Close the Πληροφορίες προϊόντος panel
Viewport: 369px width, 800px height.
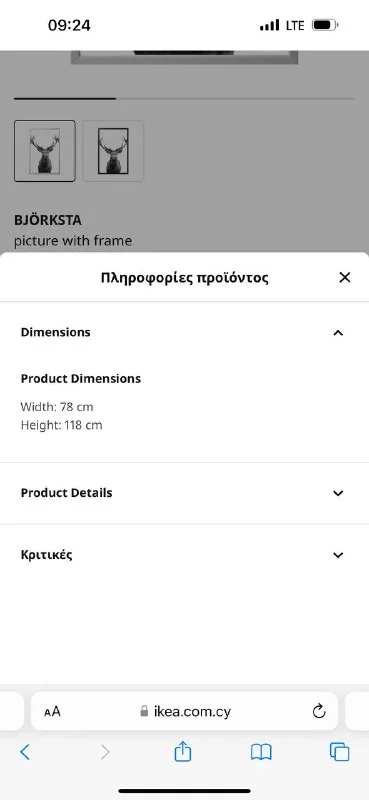pos(345,278)
